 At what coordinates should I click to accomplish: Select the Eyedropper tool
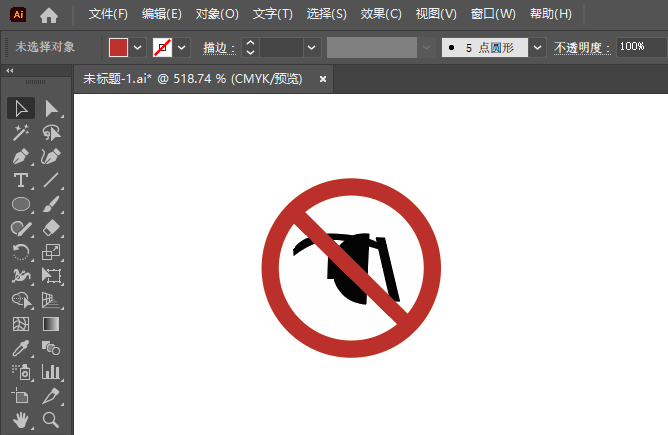[21, 348]
